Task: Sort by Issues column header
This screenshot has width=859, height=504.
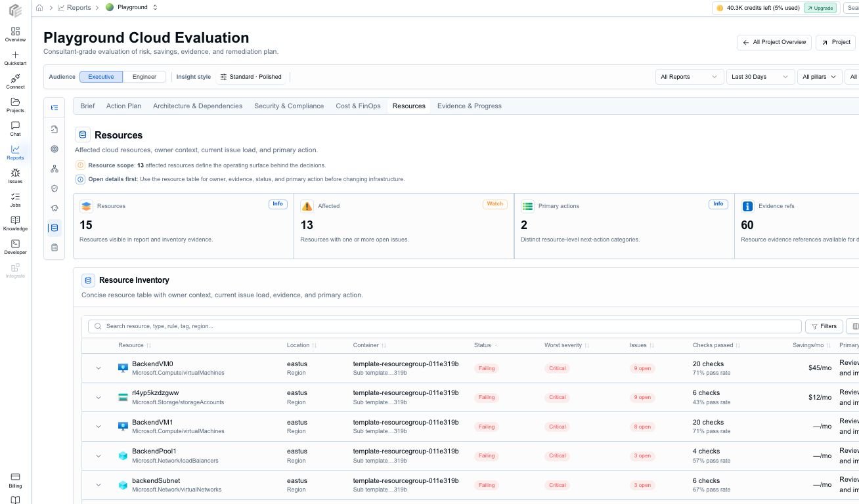Action: [x=642, y=345]
